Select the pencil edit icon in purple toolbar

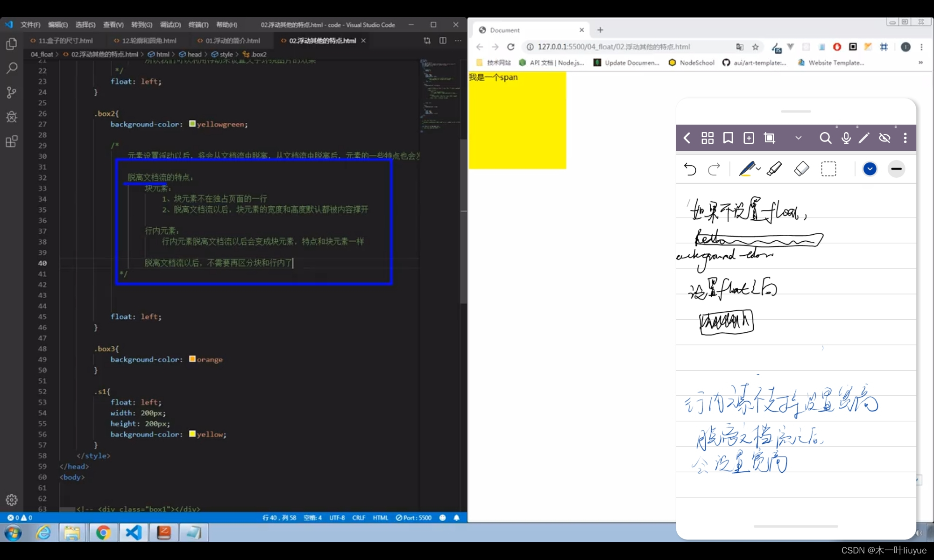[x=864, y=138]
